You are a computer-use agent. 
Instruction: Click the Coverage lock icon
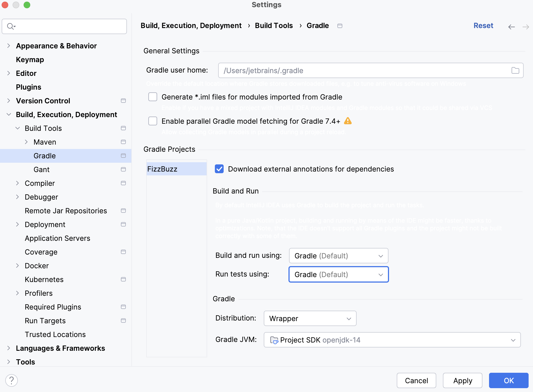tap(123, 252)
